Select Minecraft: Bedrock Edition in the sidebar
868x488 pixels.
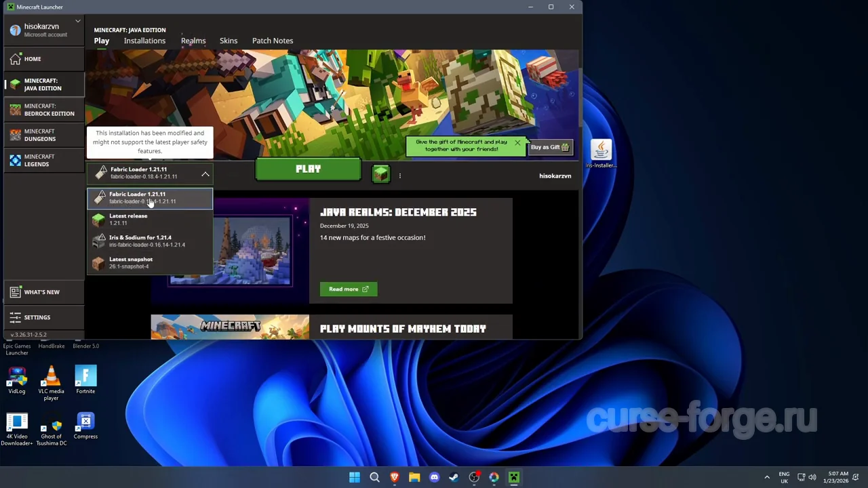[44, 110]
